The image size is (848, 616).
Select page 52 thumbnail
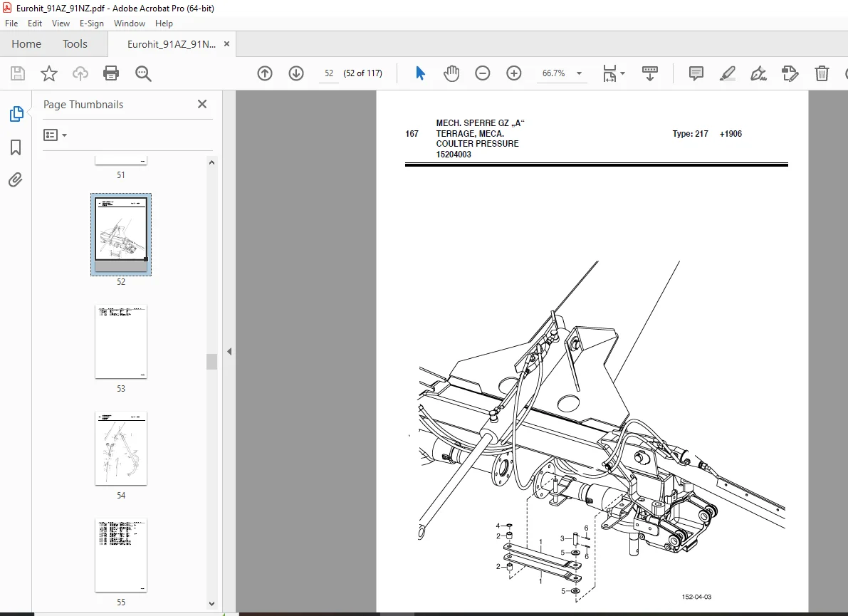pyautogui.click(x=121, y=235)
